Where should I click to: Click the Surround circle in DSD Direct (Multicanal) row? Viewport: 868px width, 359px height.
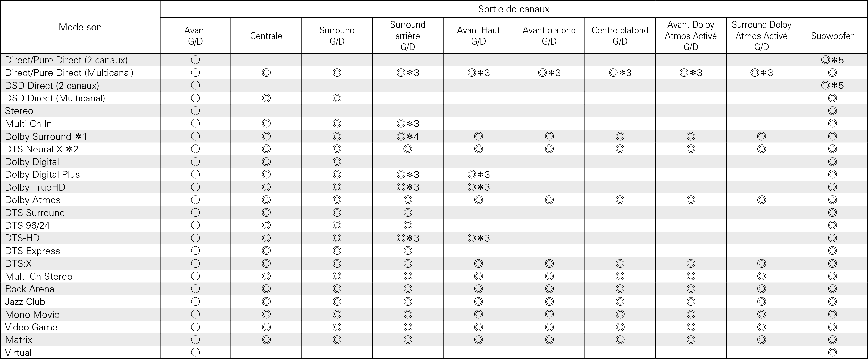(x=337, y=98)
